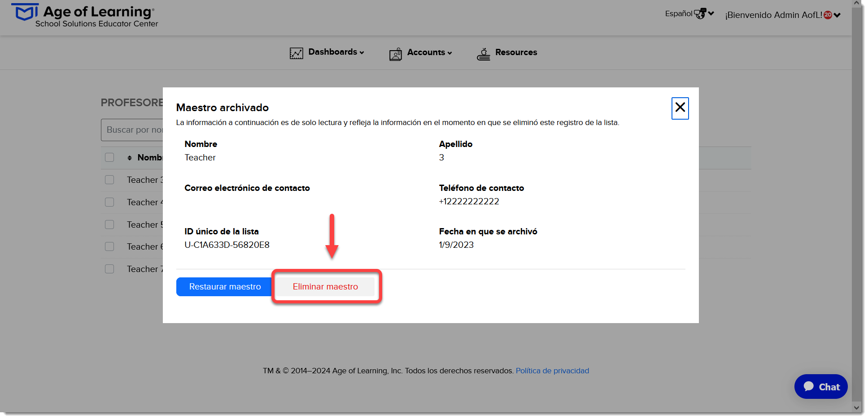
Task: Click the Age of Learning logo
Action: (85, 16)
